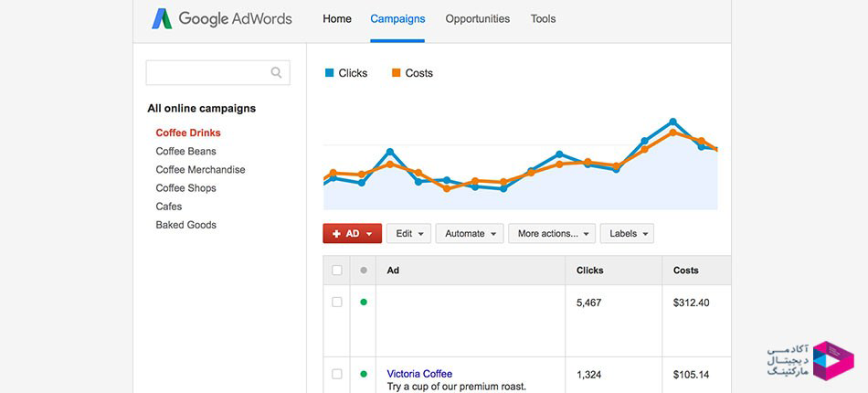Click the green status dot beside Victoria Coffee
This screenshot has height=393, width=868.
(x=364, y=374)
